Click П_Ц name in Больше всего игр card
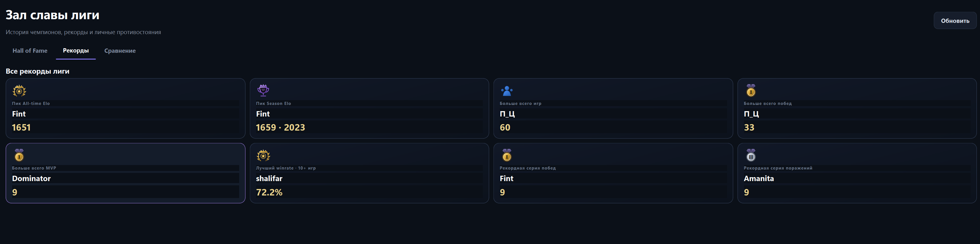Viewport: 980px width, 244px height. 507,114
